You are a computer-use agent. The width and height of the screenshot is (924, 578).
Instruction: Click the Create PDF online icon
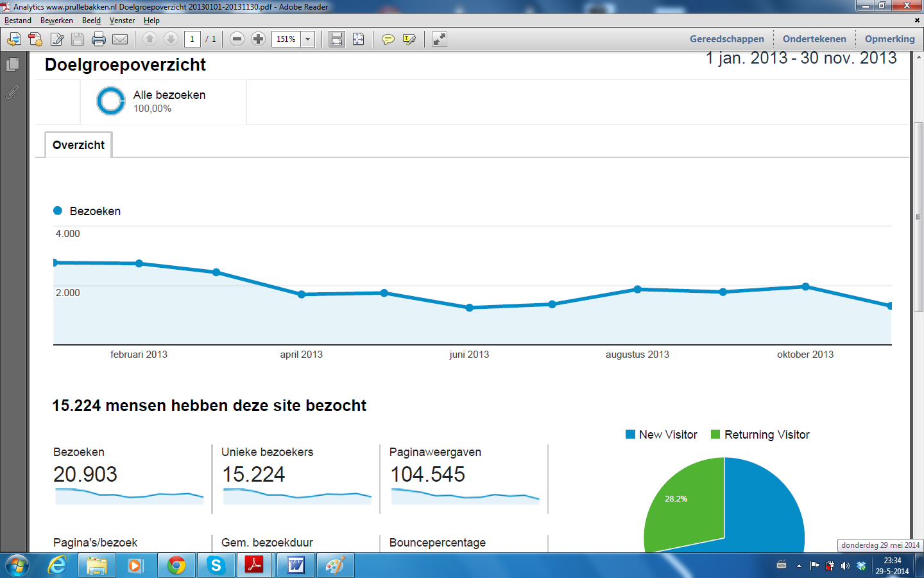[35, 39]
